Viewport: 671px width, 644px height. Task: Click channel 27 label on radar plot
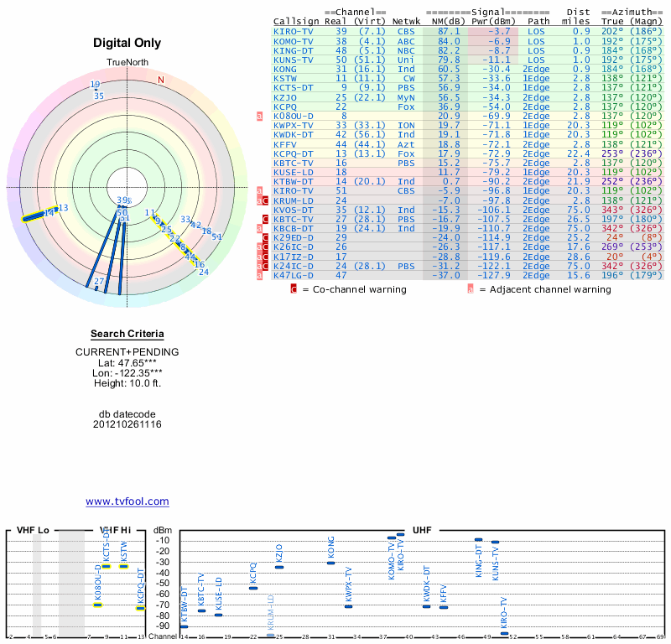point(99,282)
